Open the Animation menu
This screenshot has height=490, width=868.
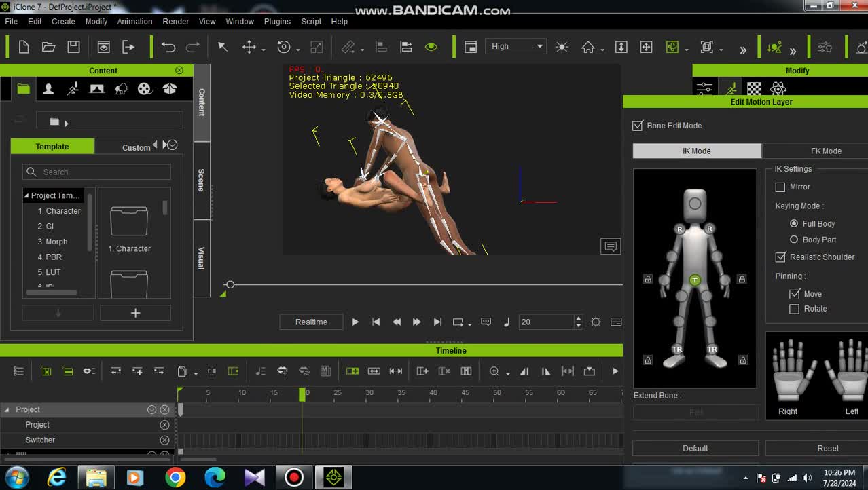click(134, 21)
